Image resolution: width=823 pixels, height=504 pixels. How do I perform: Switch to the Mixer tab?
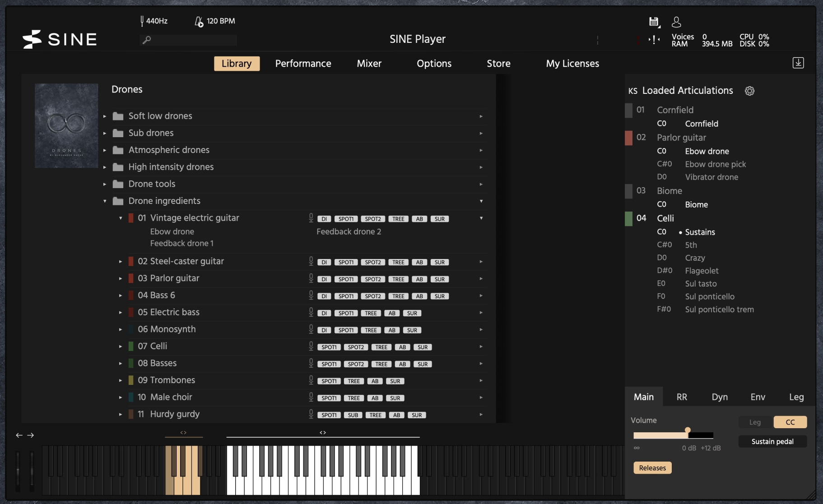point(369,64)
